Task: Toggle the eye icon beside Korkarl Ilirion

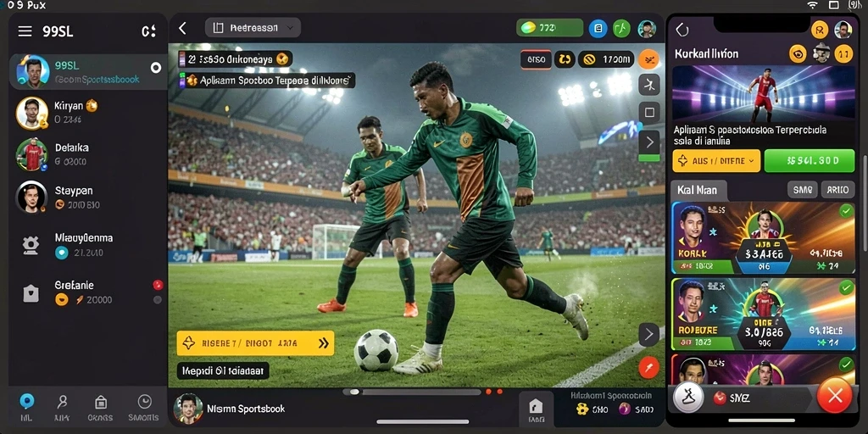Action: tap(798, 53)
